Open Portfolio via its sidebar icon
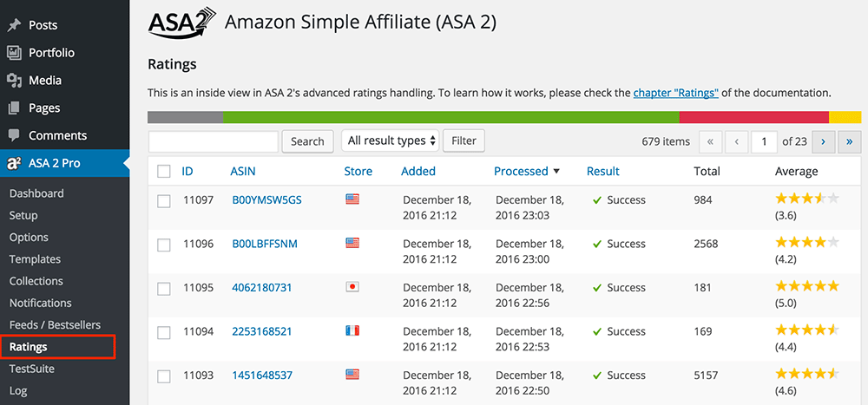This screenshot has height=405, width=868. pyautogui.click(x=14, y=53)
